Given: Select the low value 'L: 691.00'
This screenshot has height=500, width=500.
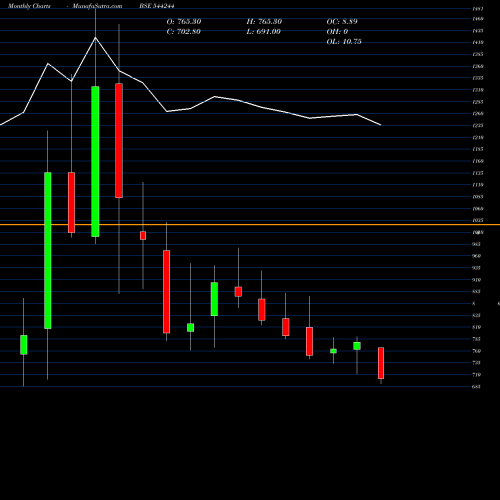Looking at the screenshot, I should (264, 32).
